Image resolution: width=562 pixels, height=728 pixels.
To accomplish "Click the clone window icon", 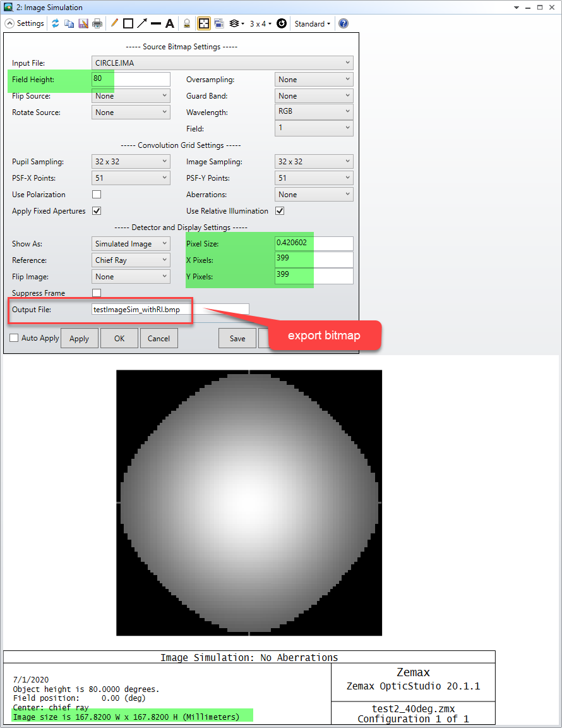I will (219, 23).
